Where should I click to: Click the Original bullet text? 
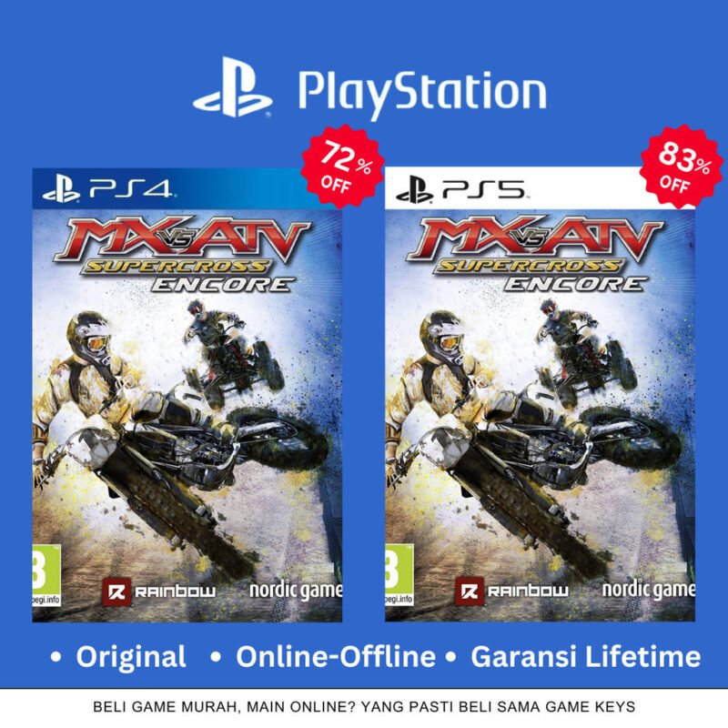[x=130, y=657]
